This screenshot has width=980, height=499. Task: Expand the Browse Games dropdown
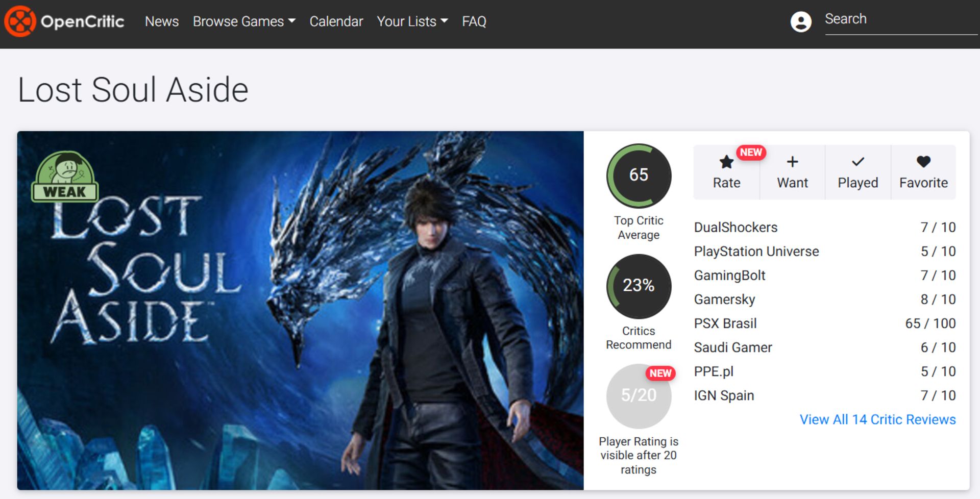pyautogui.click(x=244, y=21)
